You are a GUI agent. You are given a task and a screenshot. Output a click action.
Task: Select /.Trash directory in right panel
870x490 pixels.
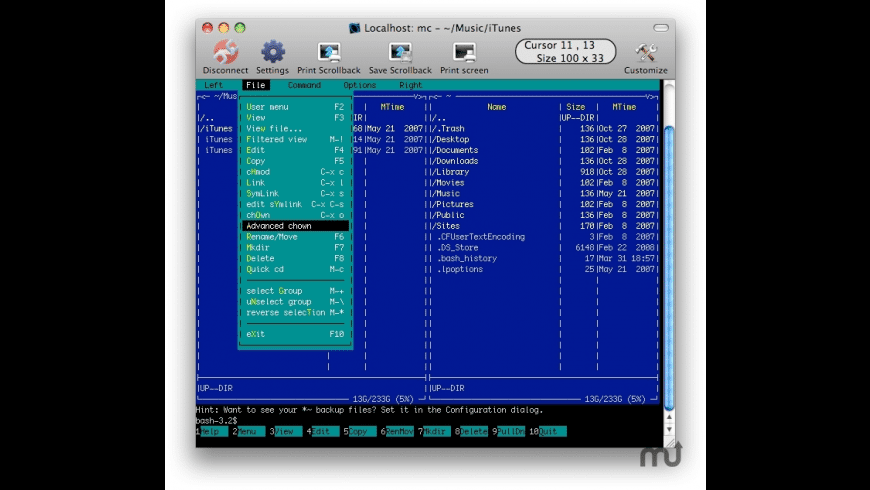[x=544, y=128]
